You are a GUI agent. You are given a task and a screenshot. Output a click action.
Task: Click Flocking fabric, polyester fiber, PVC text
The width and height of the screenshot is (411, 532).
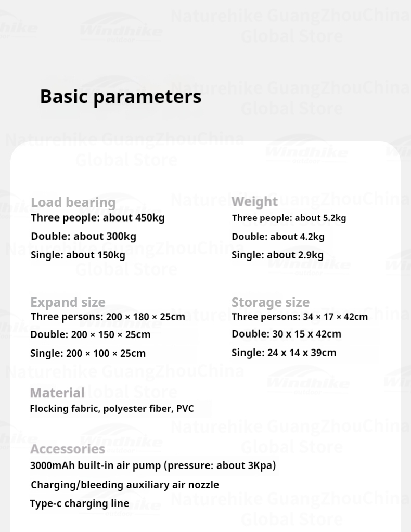(111, 408)
